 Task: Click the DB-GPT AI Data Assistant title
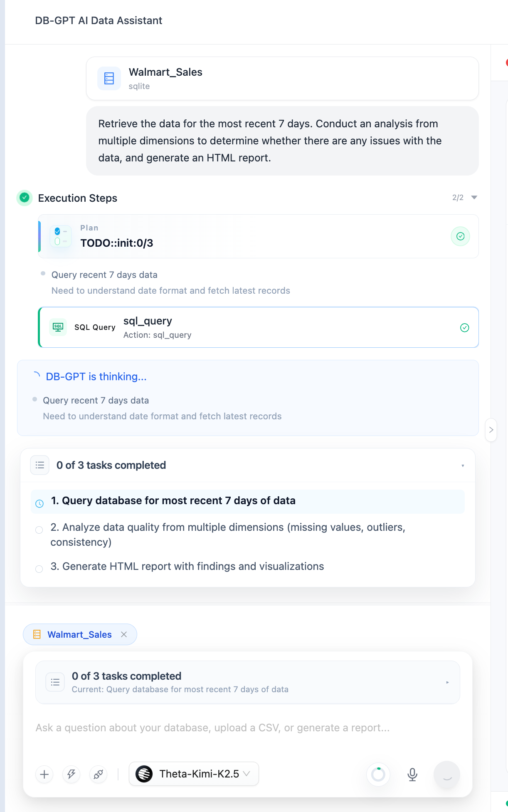click(x=99, y=21)
